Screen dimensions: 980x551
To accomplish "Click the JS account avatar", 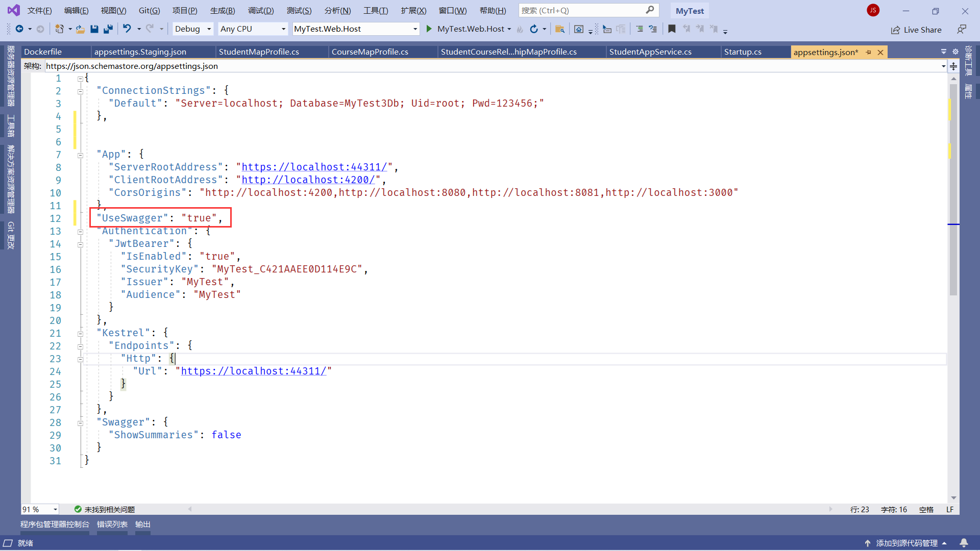I will pos(873,10).
